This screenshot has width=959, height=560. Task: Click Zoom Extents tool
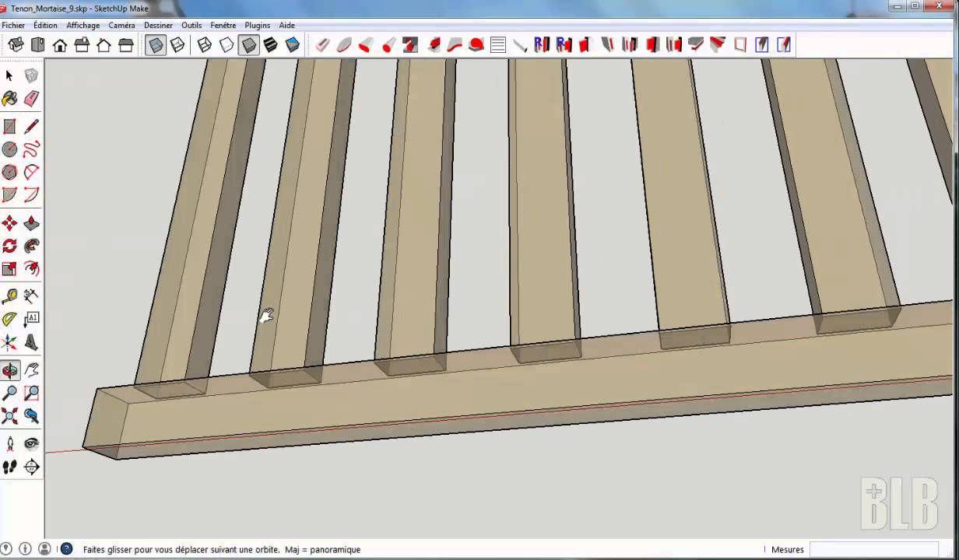[x=9, y=416]
